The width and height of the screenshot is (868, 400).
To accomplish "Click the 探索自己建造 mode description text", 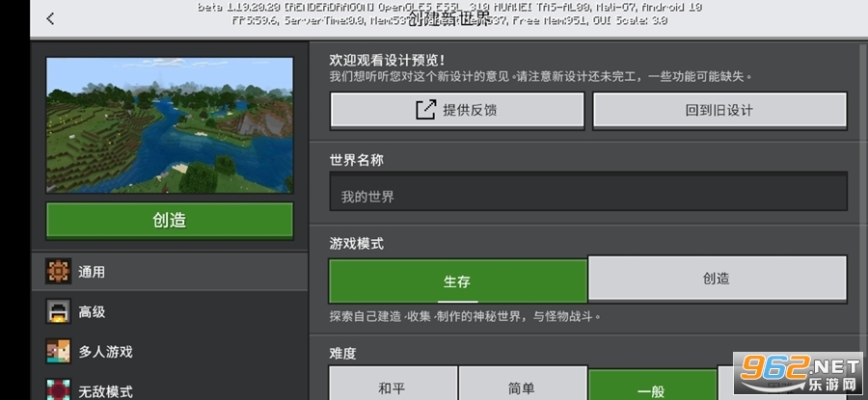I will tap(465, 317).
